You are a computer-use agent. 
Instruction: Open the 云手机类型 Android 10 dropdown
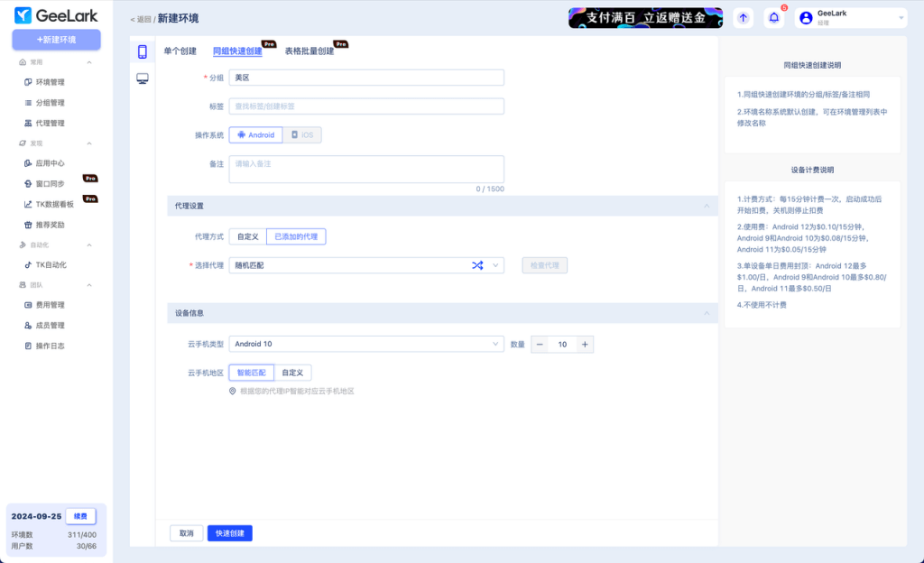[x=366, y=344]
